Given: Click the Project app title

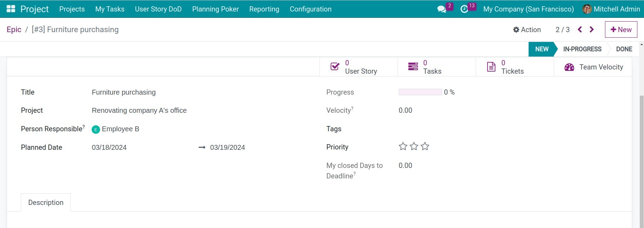Looking at the screenshot, I should point(34,9).
